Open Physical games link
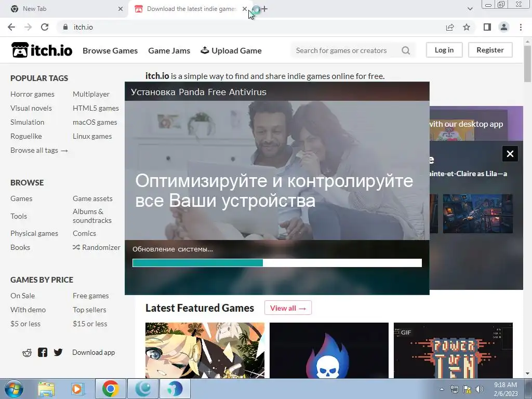This screenshot has height=399, width=532. click(34, 233)
